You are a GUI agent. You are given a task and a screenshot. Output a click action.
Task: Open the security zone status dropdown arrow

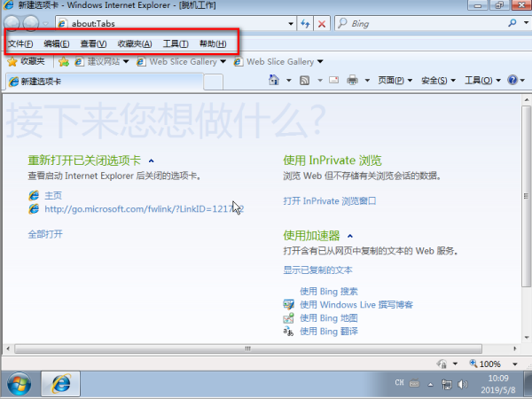tap(456, 364)
